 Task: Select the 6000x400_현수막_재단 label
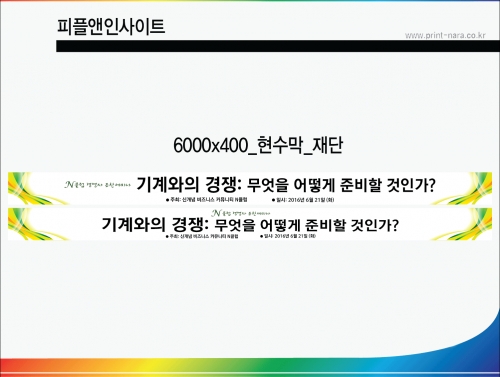(258, 145)
